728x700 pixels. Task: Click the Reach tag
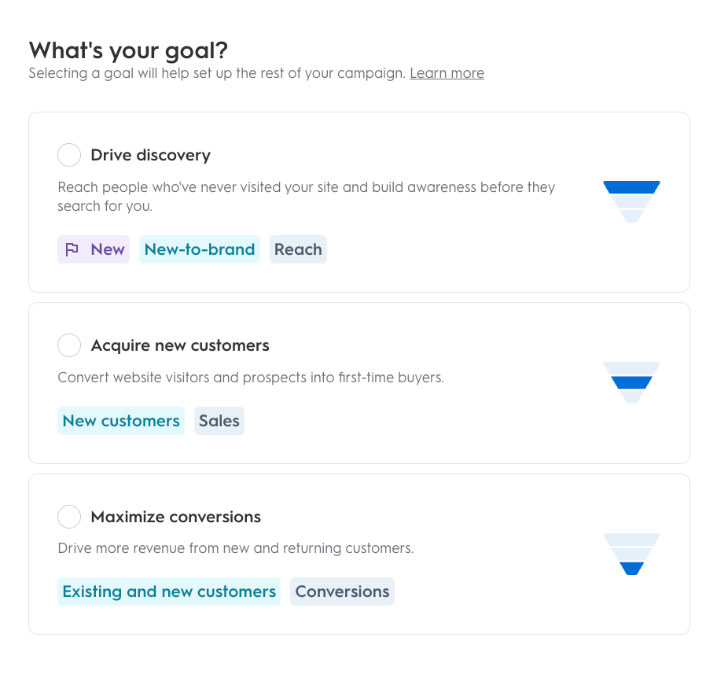298,249
